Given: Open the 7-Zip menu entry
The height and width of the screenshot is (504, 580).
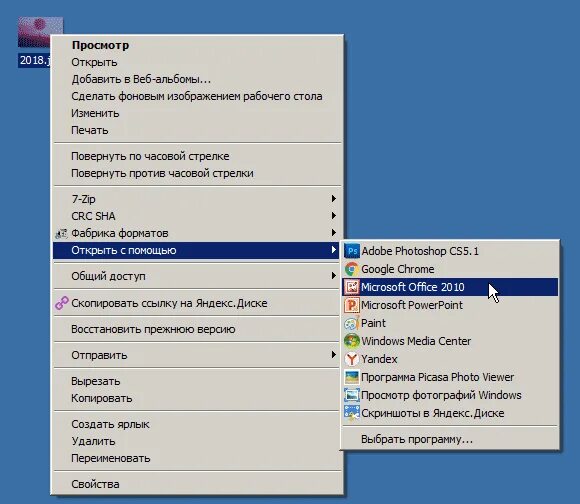Looking at the screenshot, I should (x=197, y=199).
